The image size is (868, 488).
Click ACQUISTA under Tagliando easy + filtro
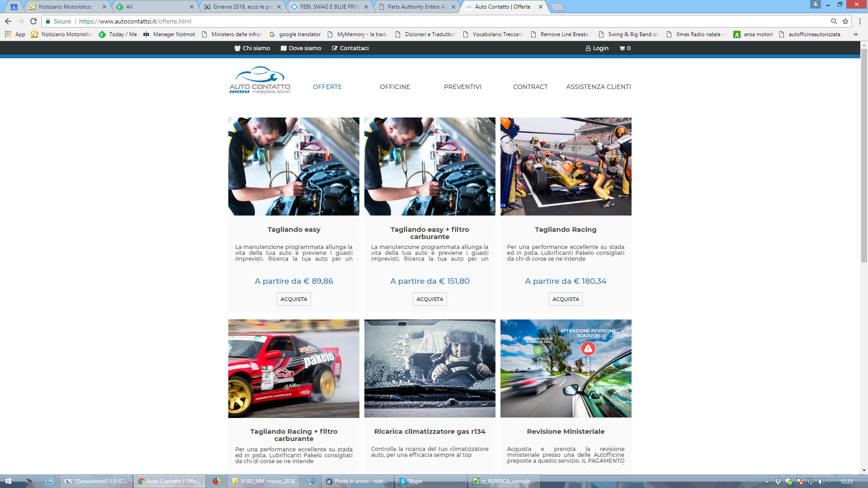430,299
